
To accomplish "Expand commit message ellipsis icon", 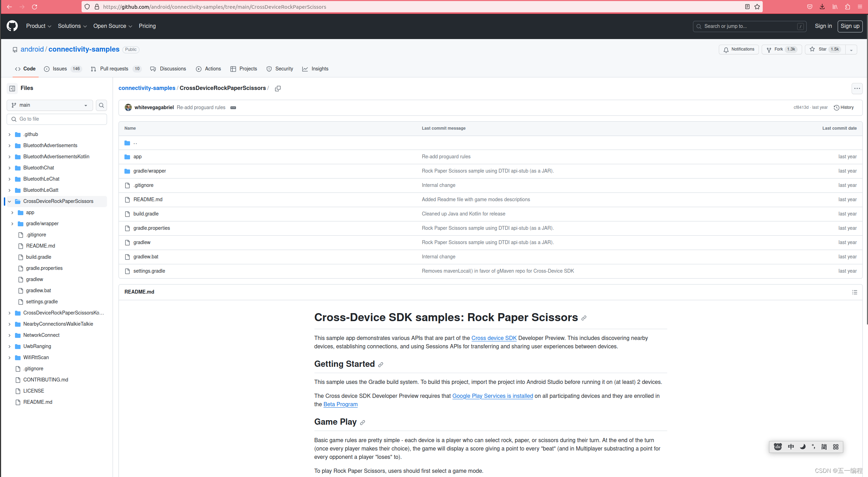I will 233,107.
